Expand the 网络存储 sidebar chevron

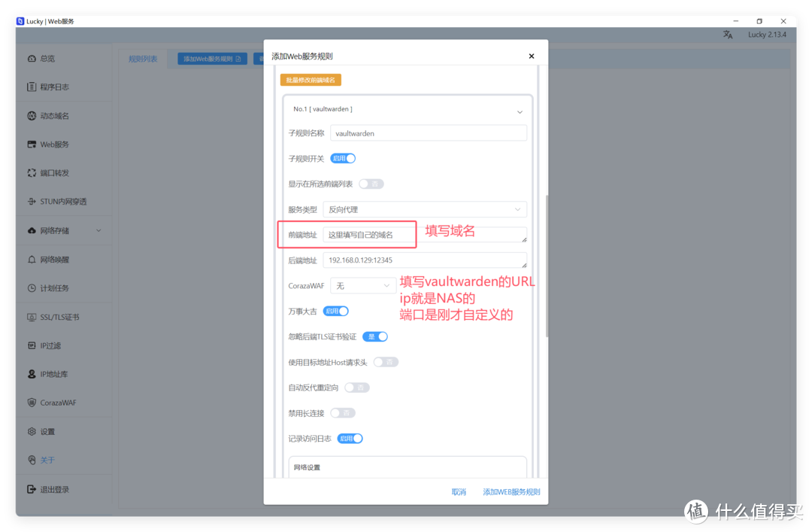(x=98, y=230)
